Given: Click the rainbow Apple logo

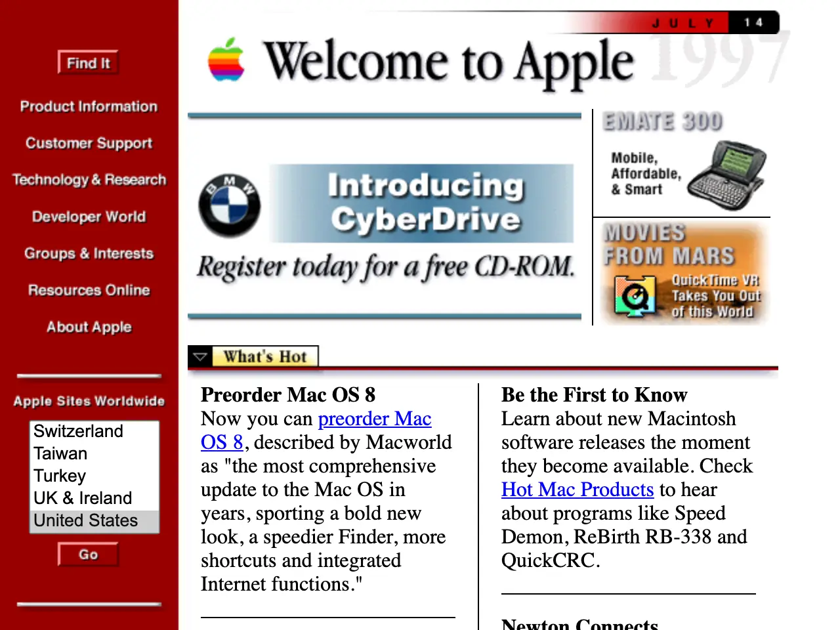Looking at the screenshot, I should [226, 60].
